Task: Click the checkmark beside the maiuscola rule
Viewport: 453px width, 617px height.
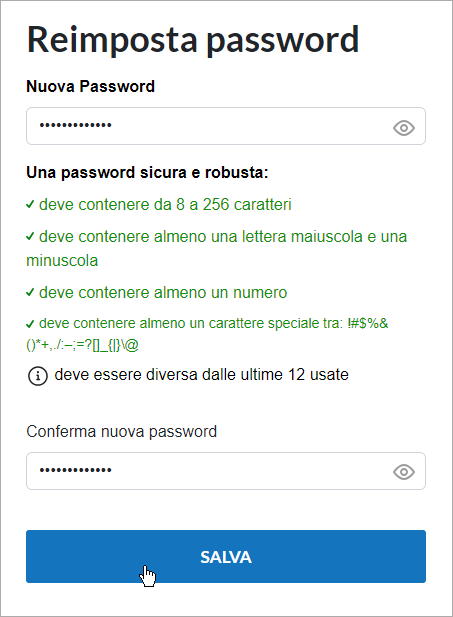Action: pos(30,236)
